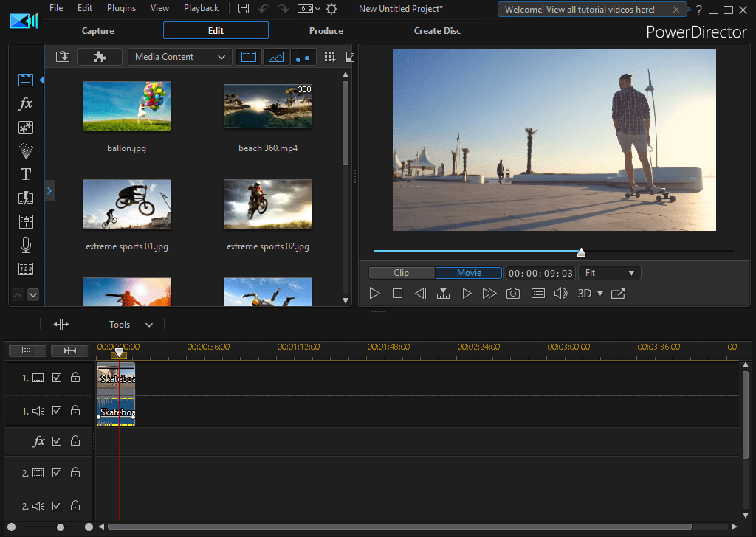The height and width of the screenshot is (537, 756).
Task: Click the Stop button in preview
Action: click(x=397, y=294)
